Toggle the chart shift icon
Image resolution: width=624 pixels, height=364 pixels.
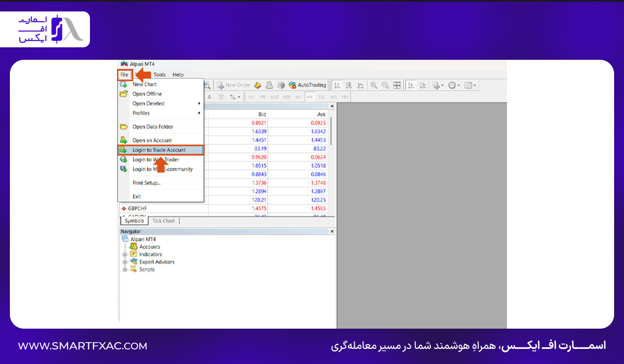coord(423,85)
